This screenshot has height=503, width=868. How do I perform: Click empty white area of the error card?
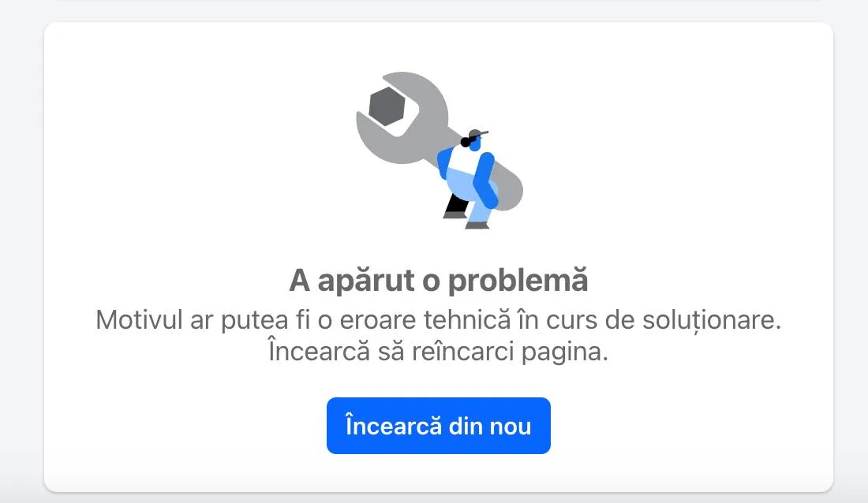click(692, 138)
